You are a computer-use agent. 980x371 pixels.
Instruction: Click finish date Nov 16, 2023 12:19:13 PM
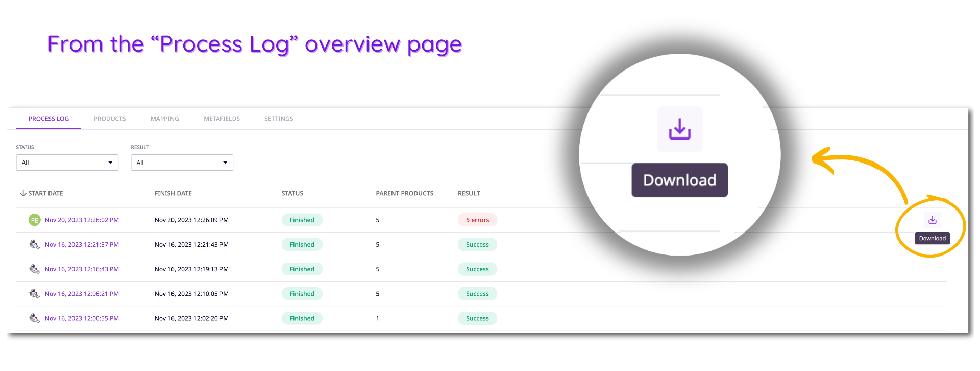tap(191, 269)
